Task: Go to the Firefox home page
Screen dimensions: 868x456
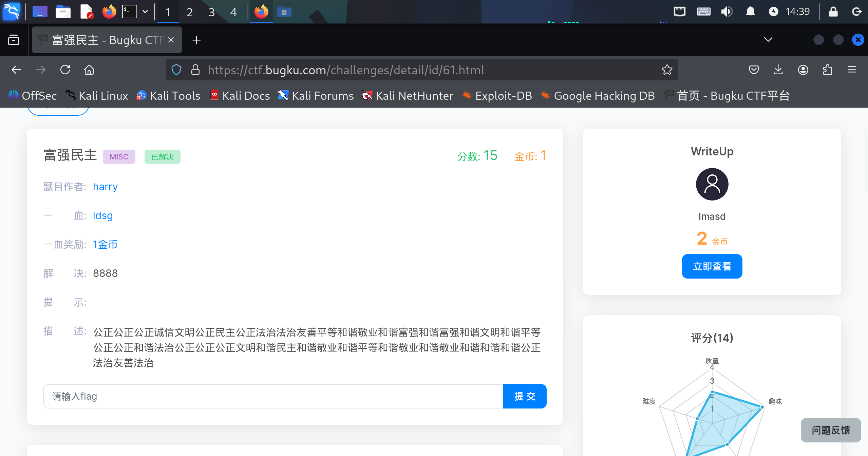Action: (89, 70)
